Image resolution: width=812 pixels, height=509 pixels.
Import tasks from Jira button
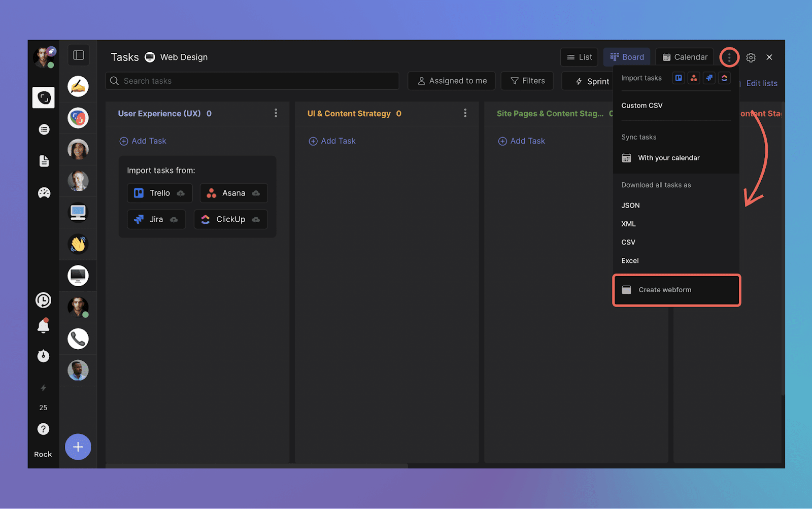(156, 220)
